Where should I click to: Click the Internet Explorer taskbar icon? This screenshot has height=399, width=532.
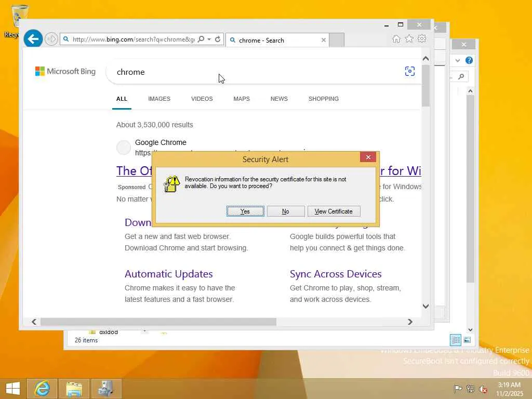[x=42, y=389]
